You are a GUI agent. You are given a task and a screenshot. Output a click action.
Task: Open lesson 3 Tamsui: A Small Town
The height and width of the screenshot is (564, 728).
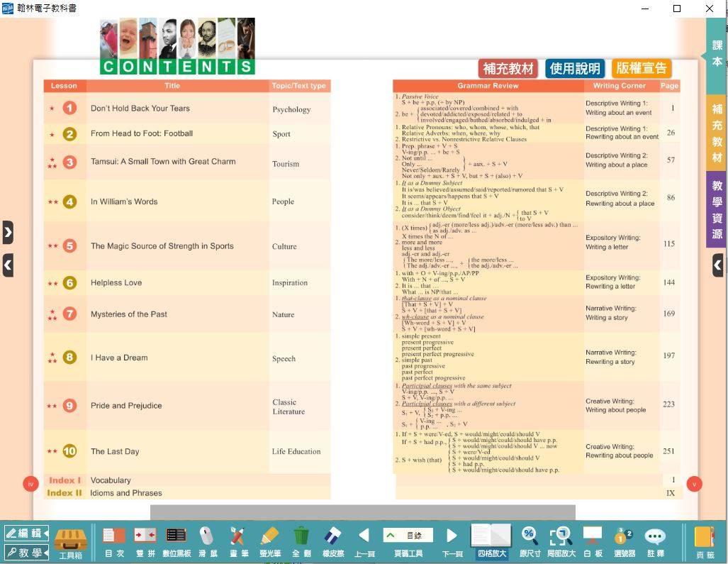point(163,162)
